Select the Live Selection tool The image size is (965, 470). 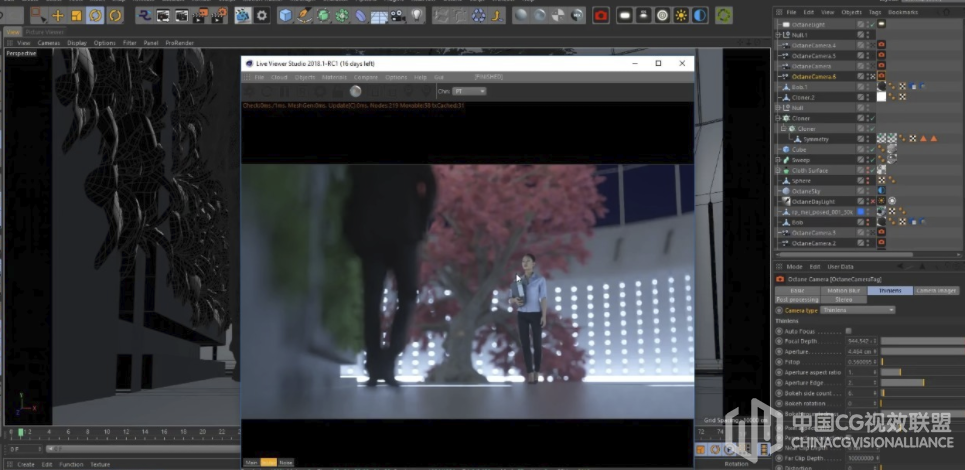pos(38,15)
